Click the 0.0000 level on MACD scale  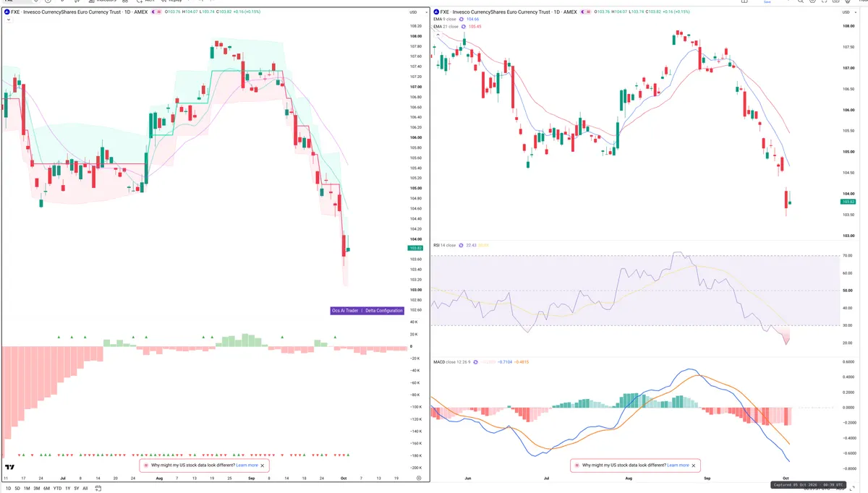pos(848,407)
